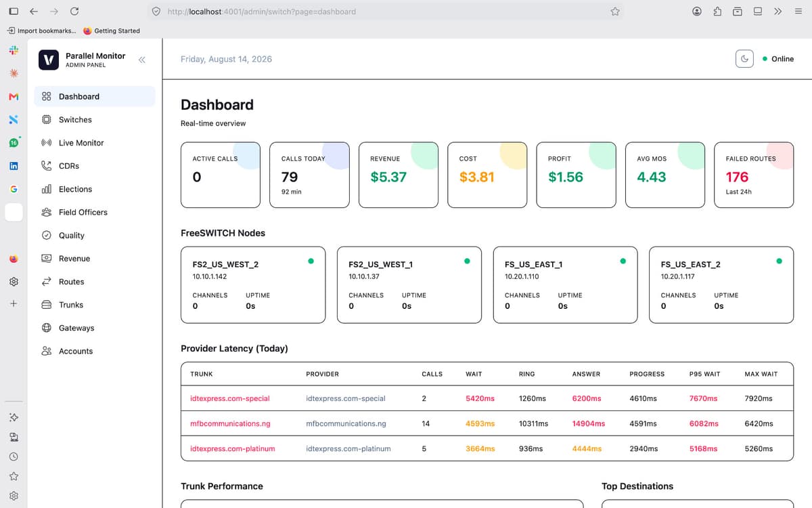Click the 14904ms answer time cell
Image resolution: width=812 pixels, height=508 pixels.
pyautogui.click(x=589, y=423)
